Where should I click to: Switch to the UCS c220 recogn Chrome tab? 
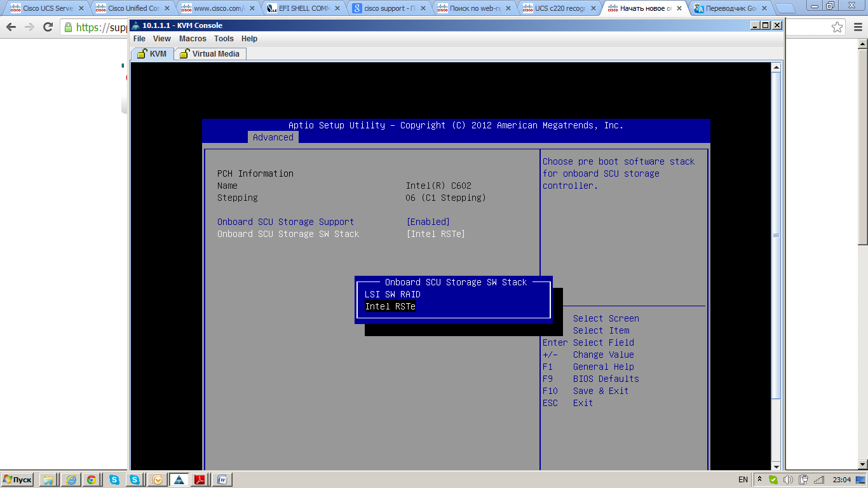pos(558,8)
